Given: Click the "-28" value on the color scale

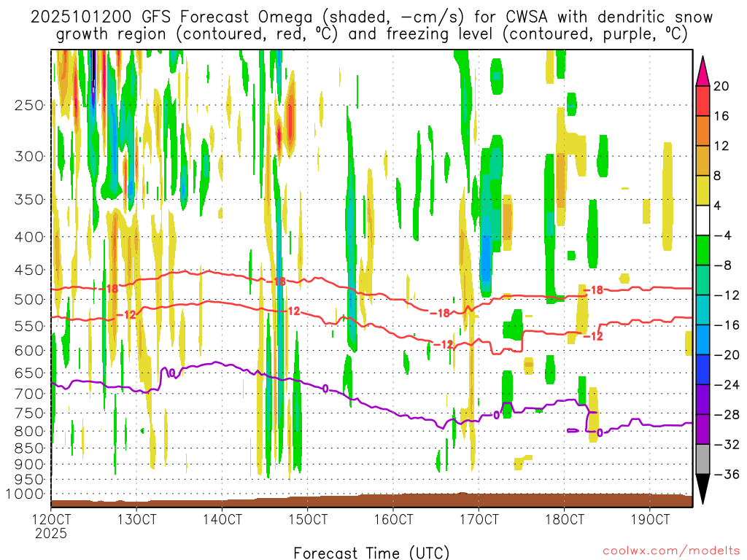Looking at the screenshot, I should (x=726, y=414).
